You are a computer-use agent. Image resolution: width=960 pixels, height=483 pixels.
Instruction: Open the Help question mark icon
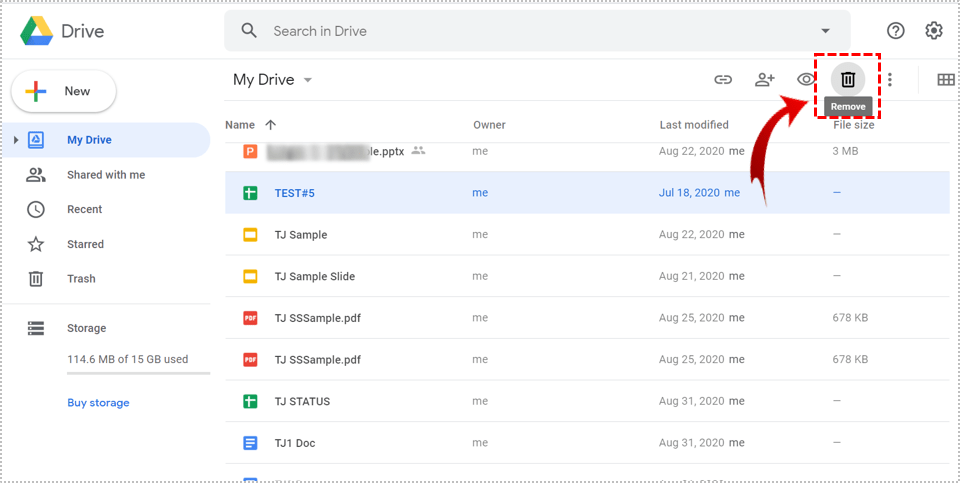tap(896, 31)
